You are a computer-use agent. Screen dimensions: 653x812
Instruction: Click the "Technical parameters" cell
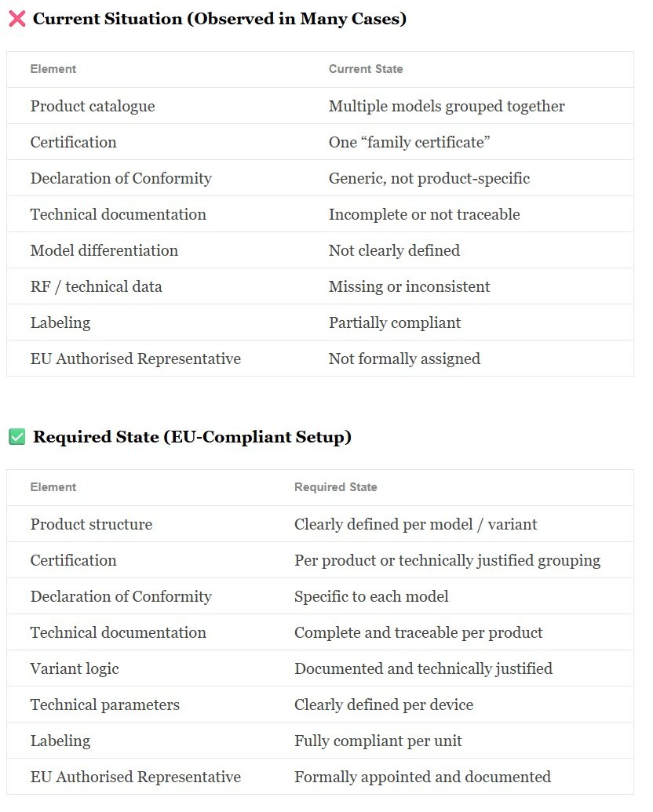(104, 705)
